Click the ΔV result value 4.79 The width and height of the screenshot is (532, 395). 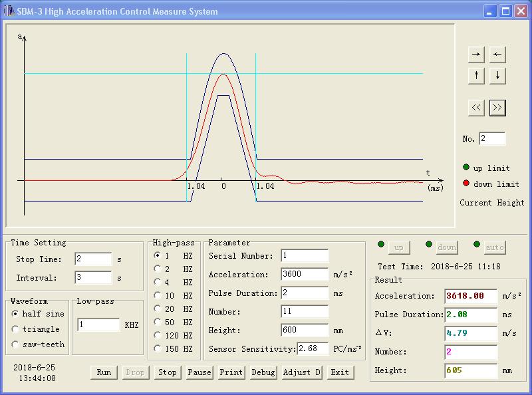pyautogui.click(x=471, y=333)
